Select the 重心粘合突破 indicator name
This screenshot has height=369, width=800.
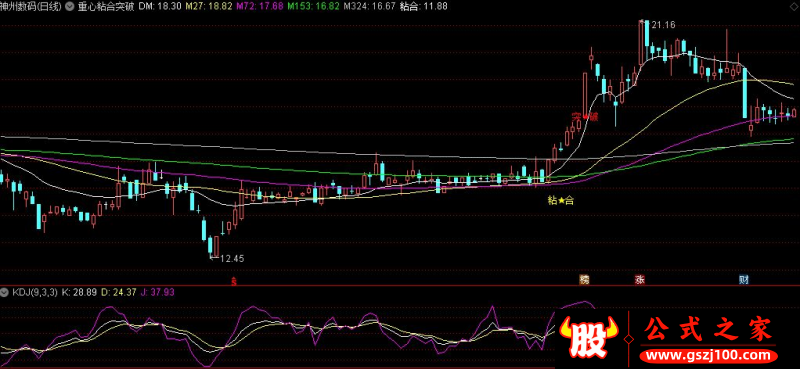click(x=106, y=7)
